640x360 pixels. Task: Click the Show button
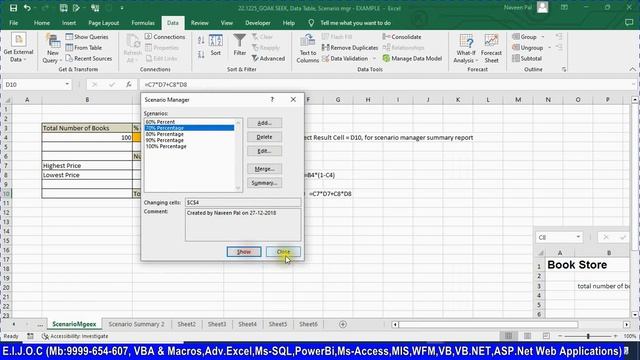tap(244, 252)
